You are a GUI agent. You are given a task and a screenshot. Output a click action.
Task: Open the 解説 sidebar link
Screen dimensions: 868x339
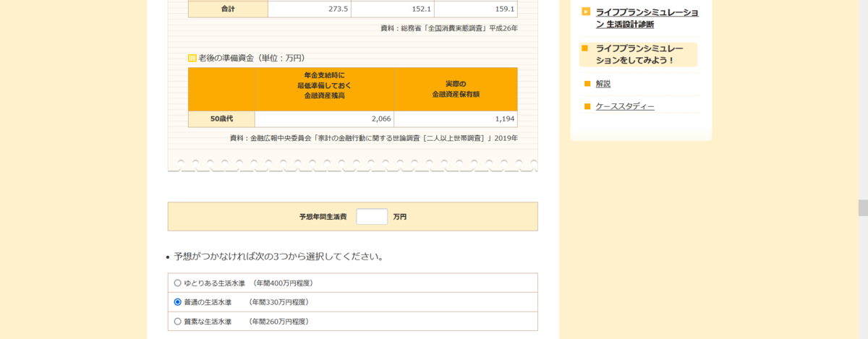pos(603,84)
